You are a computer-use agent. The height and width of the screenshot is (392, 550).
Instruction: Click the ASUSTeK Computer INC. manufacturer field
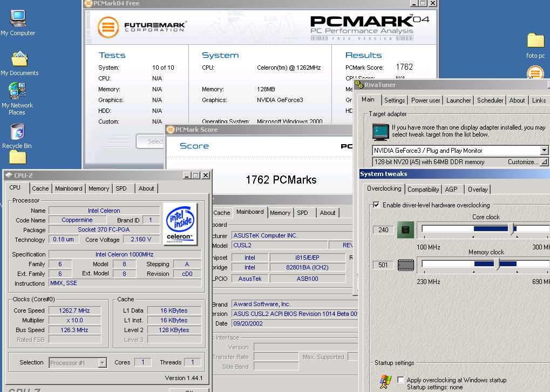(291, 235)
